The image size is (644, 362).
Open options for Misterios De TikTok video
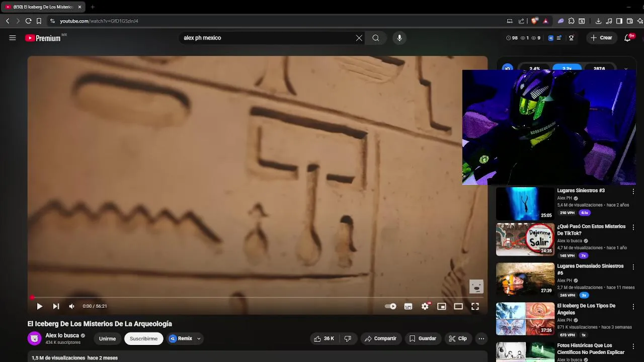(633, 227)
